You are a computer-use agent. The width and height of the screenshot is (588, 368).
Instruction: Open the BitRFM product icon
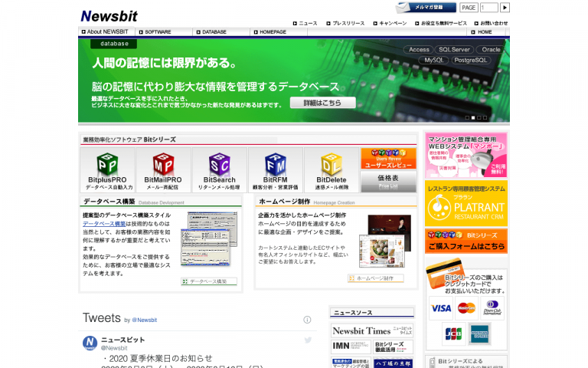(276, 170)
